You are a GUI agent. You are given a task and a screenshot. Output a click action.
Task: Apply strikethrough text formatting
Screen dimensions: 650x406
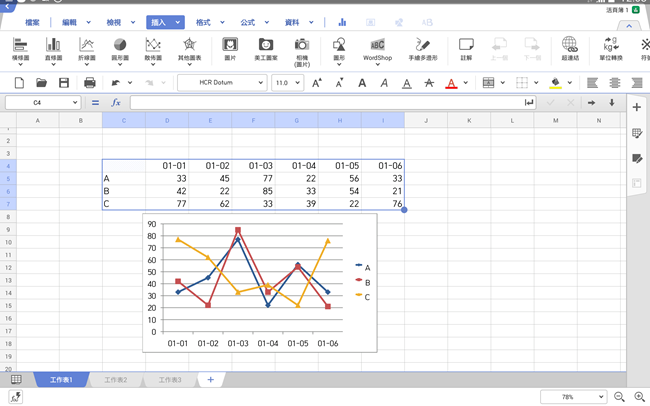point(429,83)
